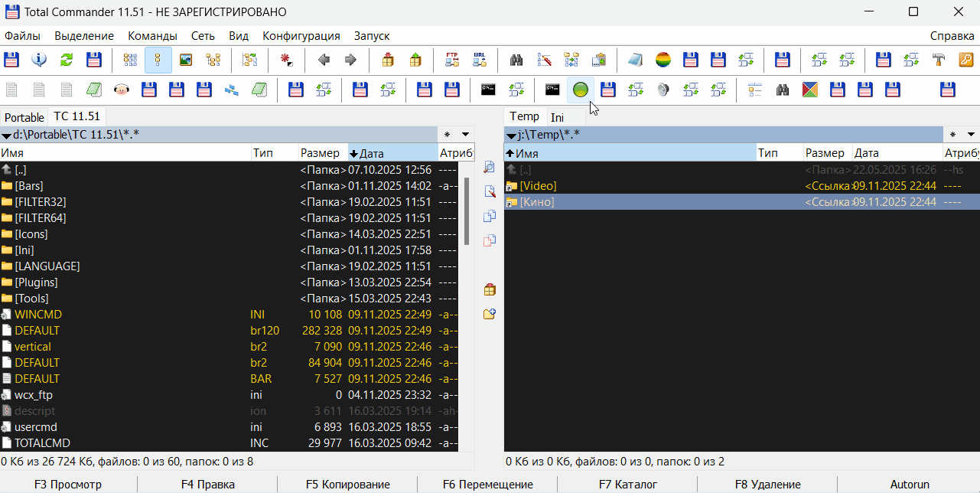Switch to the Ini tab in right panel
980x493 pixels.
click(x=557, y=117)
